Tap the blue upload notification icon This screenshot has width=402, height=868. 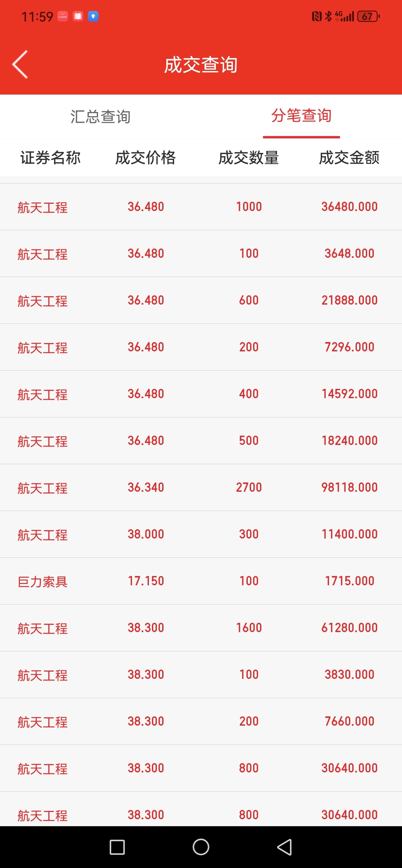(93, 16)
